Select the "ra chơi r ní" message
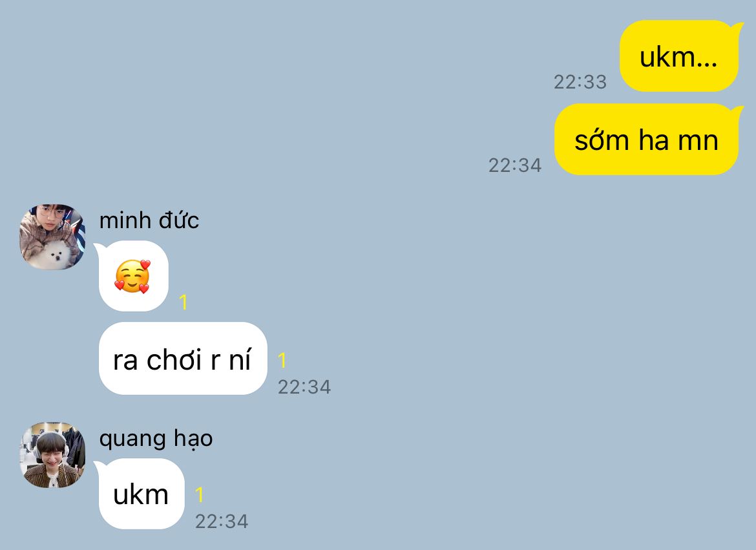This screenshot has height=550, width=756. click(x=183, y=359)
